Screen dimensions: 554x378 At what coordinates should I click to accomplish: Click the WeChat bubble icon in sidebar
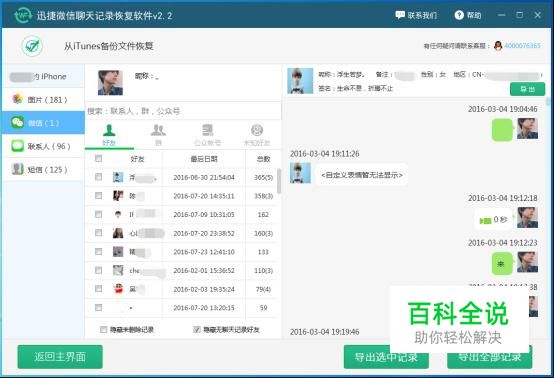(x=17, y=122)
